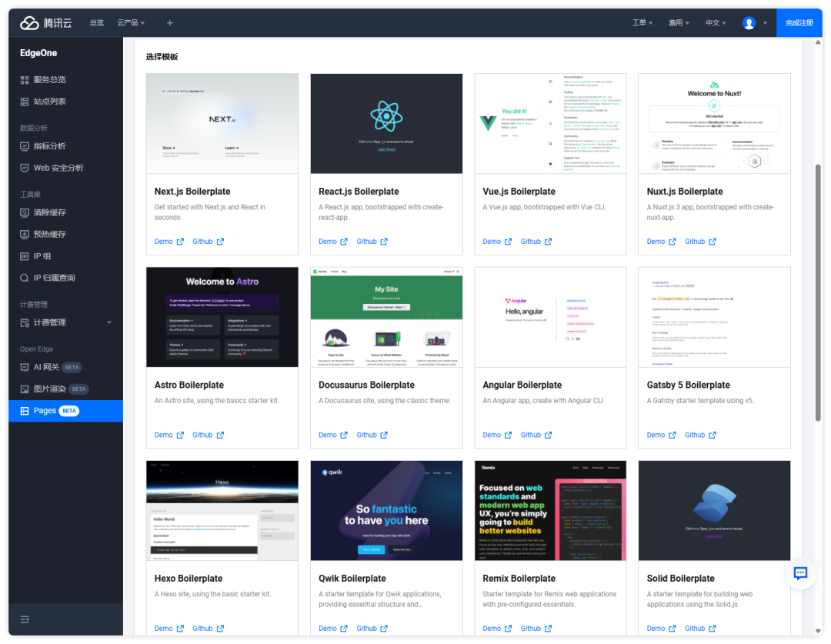Open the Qwik Boilerplate Github link
The height and width of the screenshot is (644, 831).
coord(366,628)
